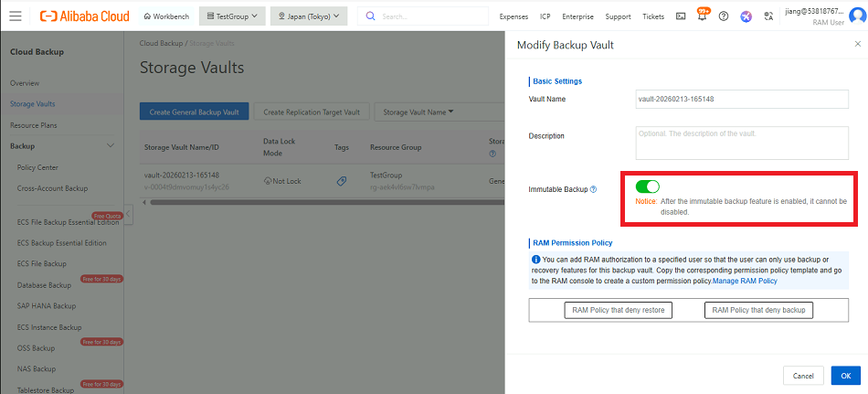Open the Storage Vault Name filter dropdown
This screenshot has width=868, height=394.
pyautogui.click(x=418, y=112)
